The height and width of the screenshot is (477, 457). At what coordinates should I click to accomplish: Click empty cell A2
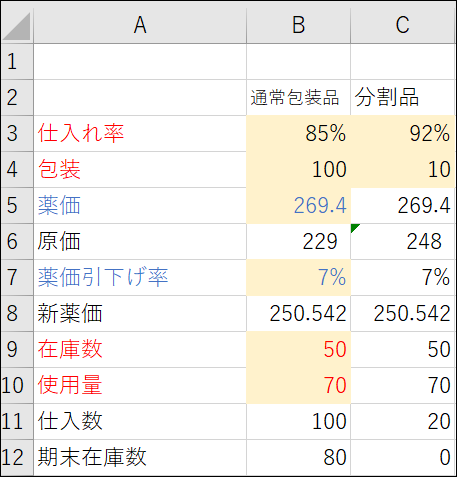coord(140,98)
